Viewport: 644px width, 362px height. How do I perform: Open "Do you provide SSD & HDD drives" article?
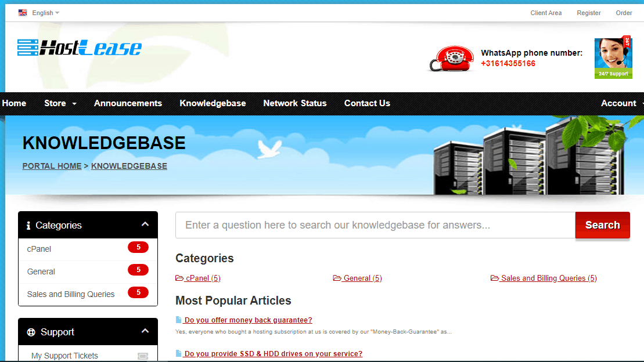[x=273, y=353]
